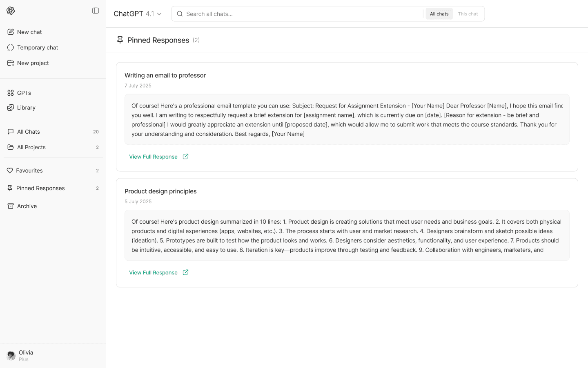Image resolution: width=588 pixels, height=368 pixels.
Task: View full response for Product design principles
Action: coord(159,273)
